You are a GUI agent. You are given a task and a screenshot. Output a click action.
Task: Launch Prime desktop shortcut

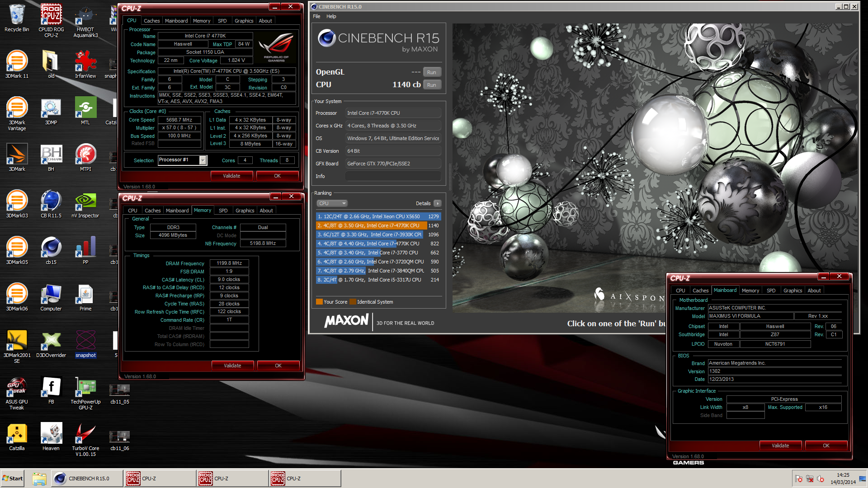tap(85, 297)
